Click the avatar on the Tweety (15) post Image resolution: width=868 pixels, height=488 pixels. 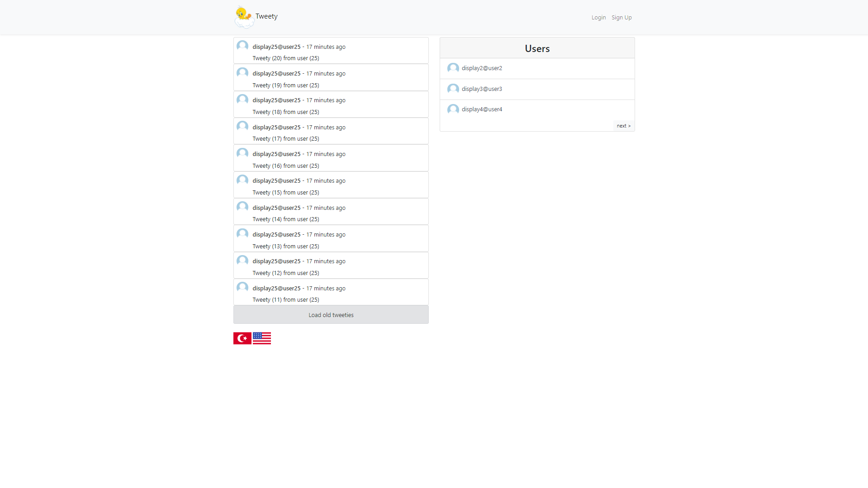[242, 180]
